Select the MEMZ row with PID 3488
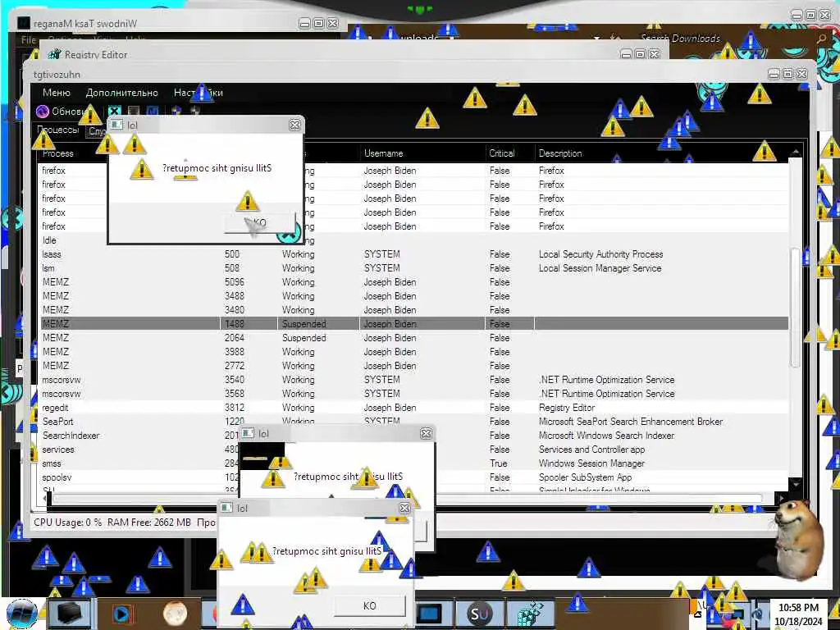Image resolution: width=840 pixels, height=630 pixels. point(414,295)
